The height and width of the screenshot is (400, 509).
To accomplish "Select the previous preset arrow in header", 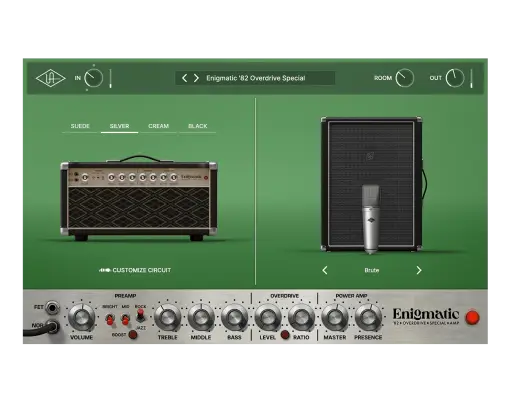I will point(184,78).
